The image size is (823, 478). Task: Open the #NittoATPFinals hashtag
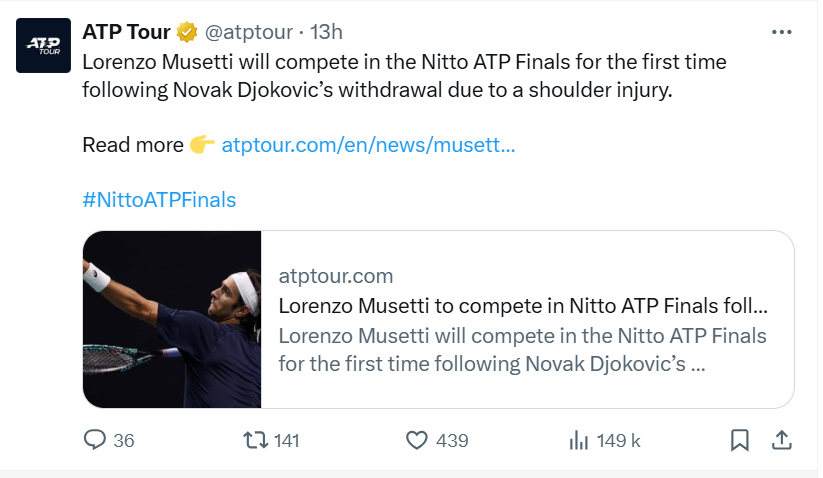pyautogui.click(x=159, y=199)
